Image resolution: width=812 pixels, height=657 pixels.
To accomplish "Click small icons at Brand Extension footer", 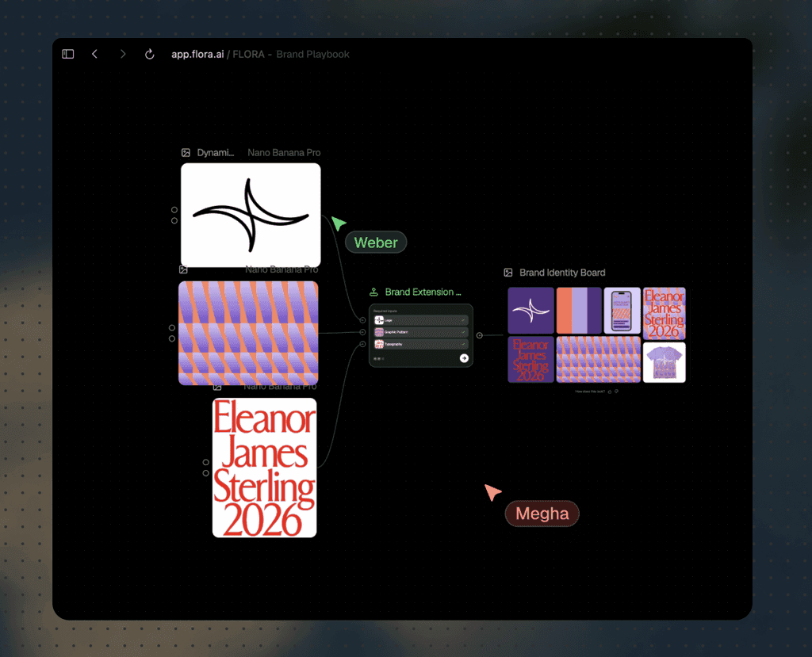I will point(379,359).
